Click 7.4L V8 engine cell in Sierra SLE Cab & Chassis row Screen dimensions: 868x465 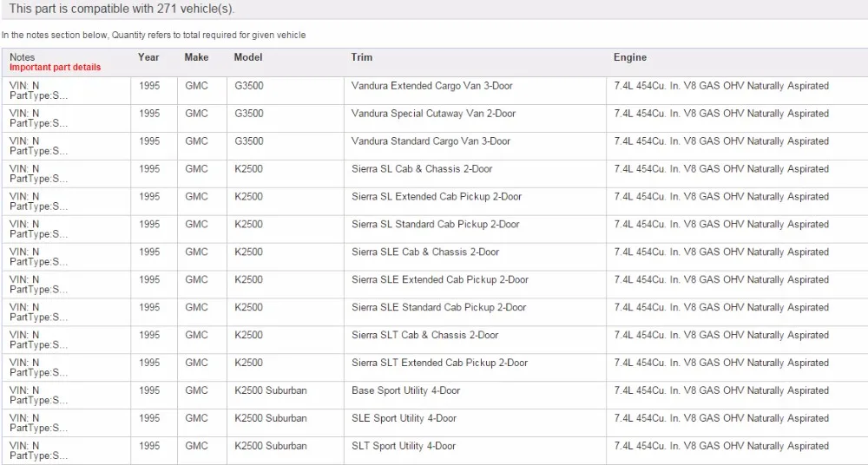[x=721, y=252]
